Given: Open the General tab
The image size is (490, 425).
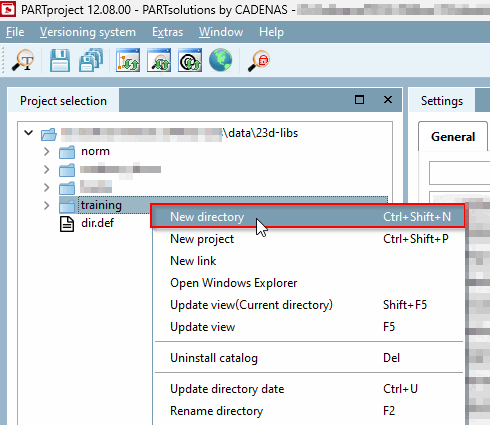Looking at the screenshot, I should pyautogui.click(x=453, y=137).
